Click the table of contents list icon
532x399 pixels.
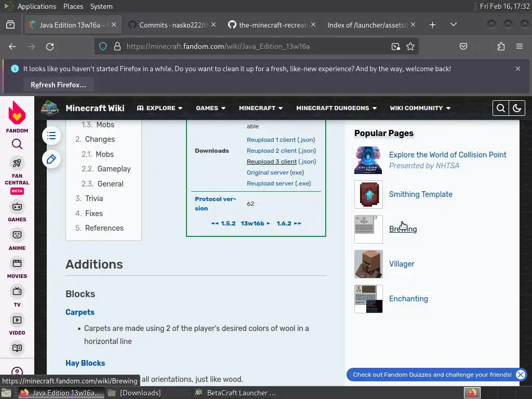(x=51, y=136)
